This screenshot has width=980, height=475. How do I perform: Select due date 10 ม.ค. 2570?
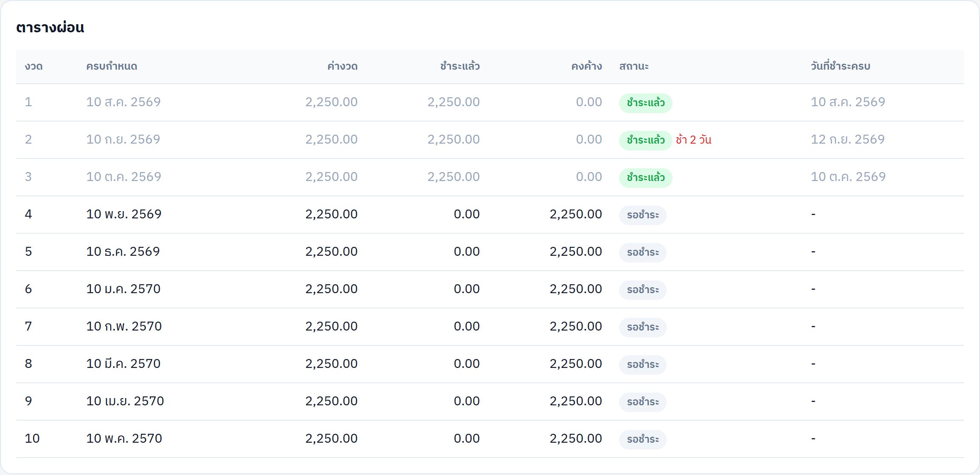123,289
